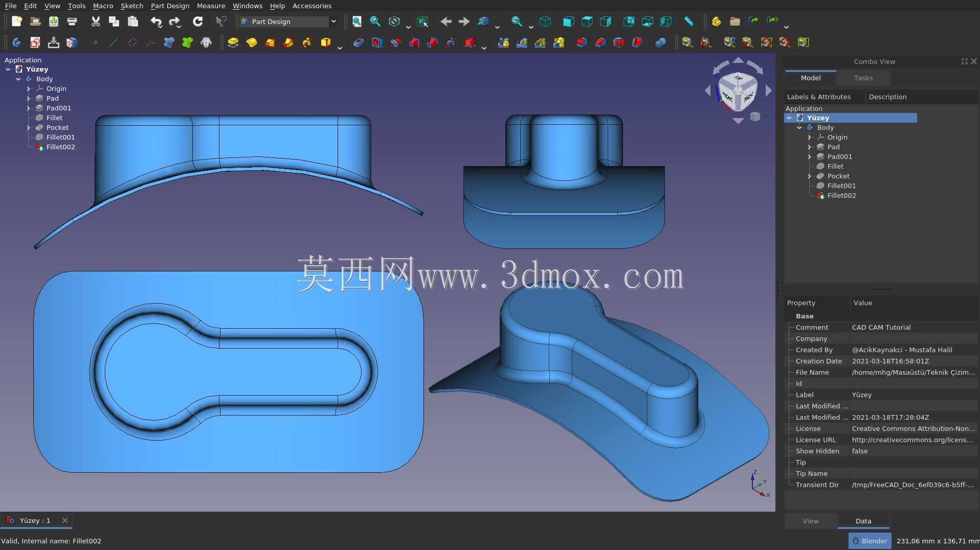980x550 pixels.
Task: Click the Paste clipboard icon
Action: coord(133,21)
